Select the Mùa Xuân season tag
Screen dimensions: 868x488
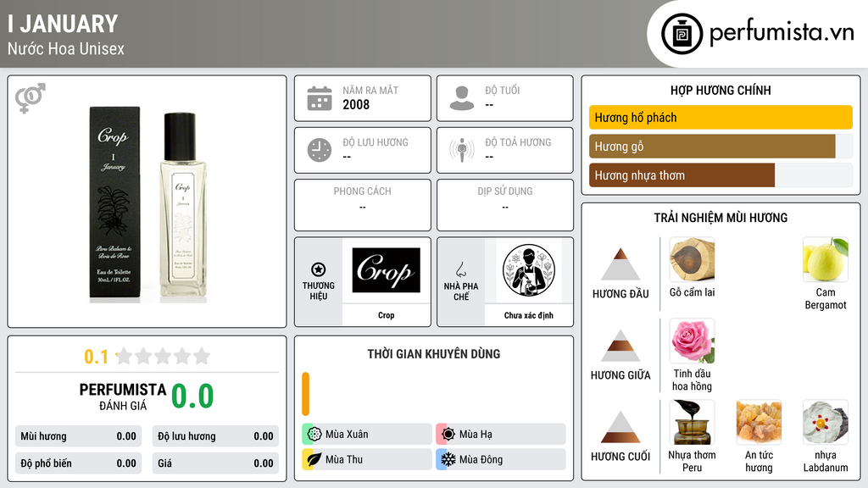367,435
